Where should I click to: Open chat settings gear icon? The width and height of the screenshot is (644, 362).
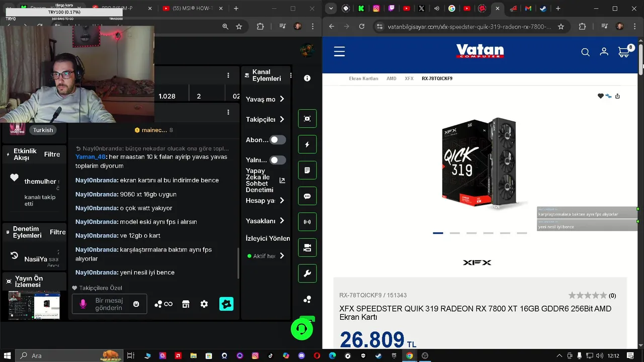(204, 304)
